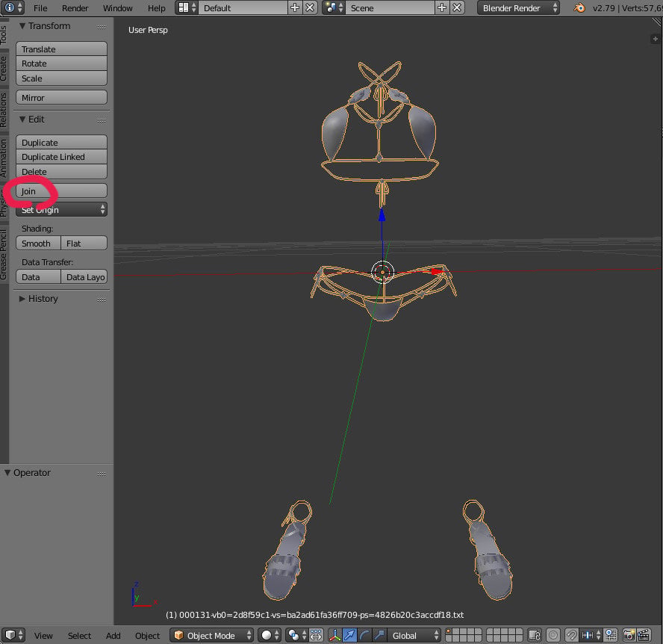Screen dimensions: 663x644
Task: Collapse the Edit panel
Action: point(22,120)
